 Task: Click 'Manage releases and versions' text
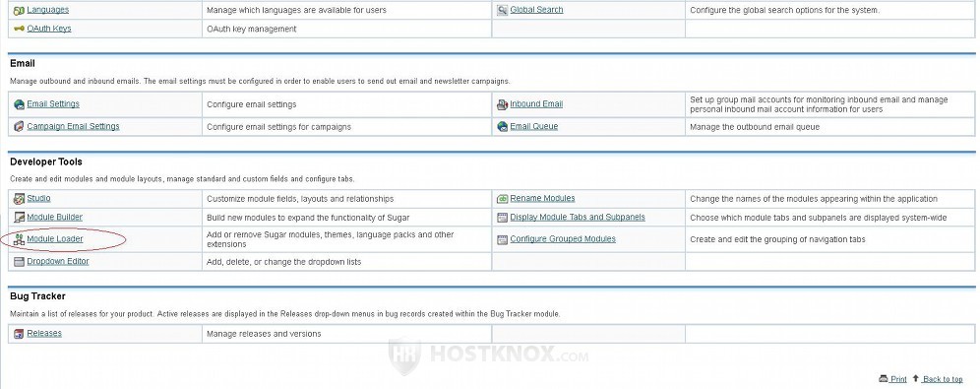pos(264,334)
